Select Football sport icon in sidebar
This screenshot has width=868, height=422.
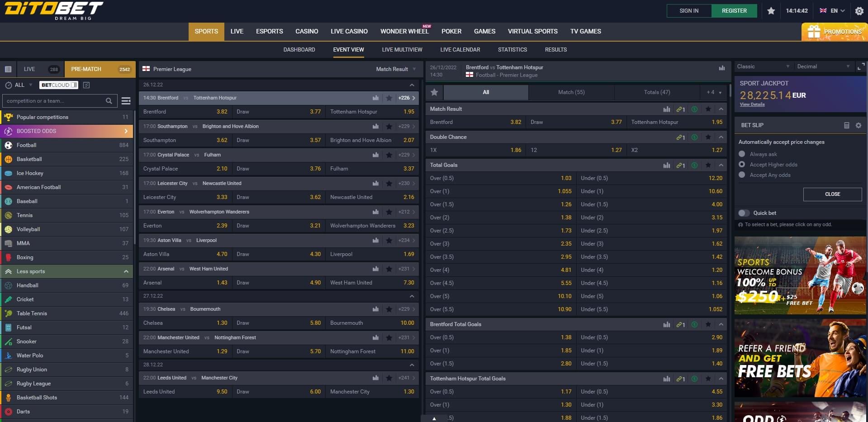[x=9, y=145]
